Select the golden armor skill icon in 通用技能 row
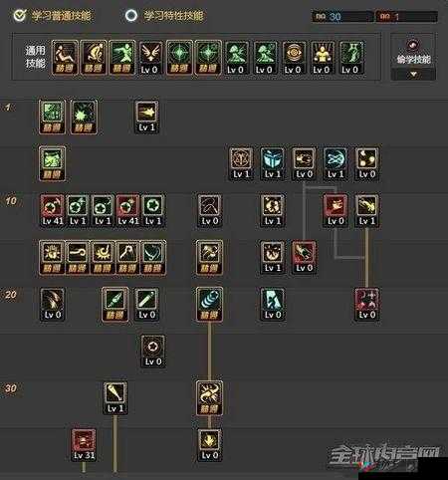 point(322,58)
